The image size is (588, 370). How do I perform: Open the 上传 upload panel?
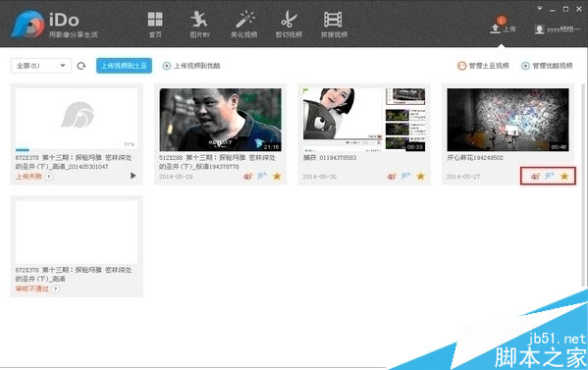(x=503, y=26)
